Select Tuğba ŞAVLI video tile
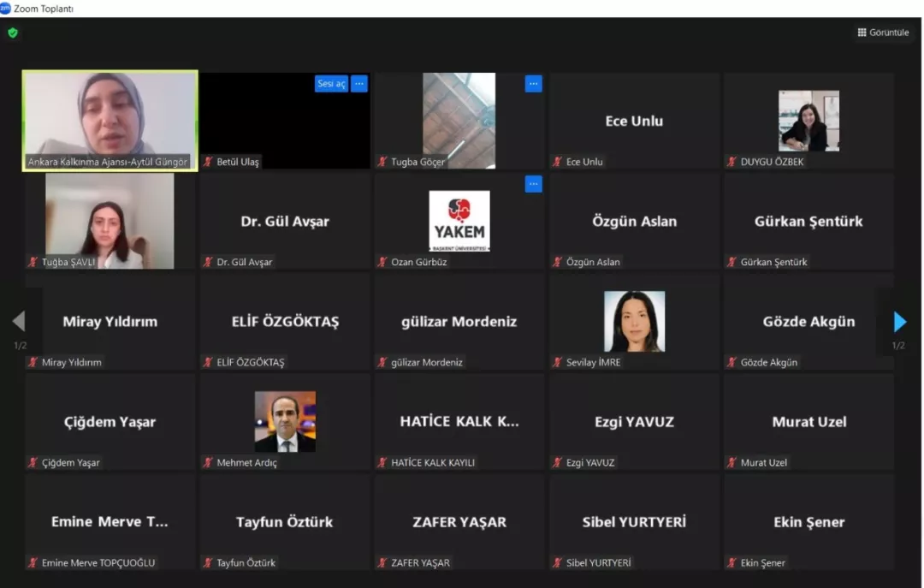The image size is (924, 588). 110,221
